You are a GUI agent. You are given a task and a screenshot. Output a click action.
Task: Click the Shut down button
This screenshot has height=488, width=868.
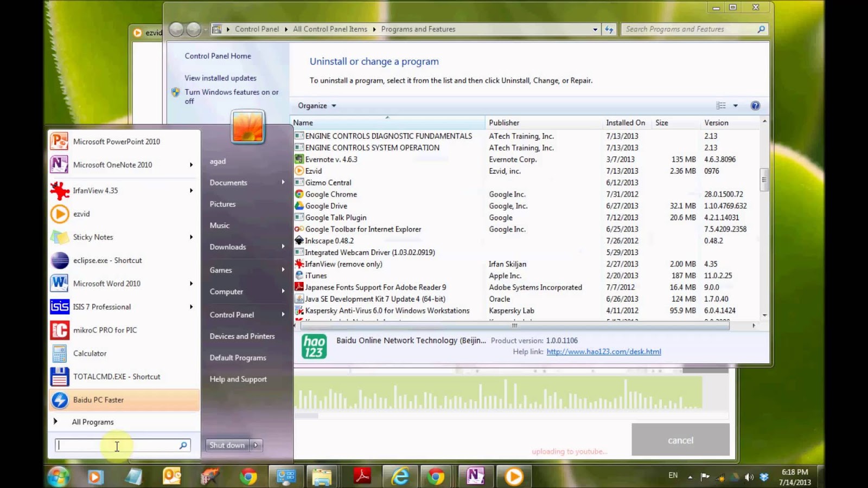coord(227,445)
